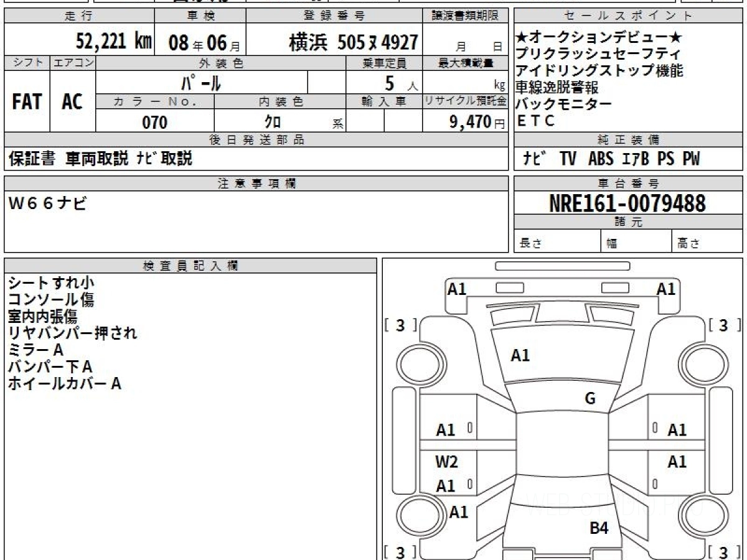This screenshot has height=560, width=747.
Task: Click the 幅 dimension cell
Action: coord(637,242)
